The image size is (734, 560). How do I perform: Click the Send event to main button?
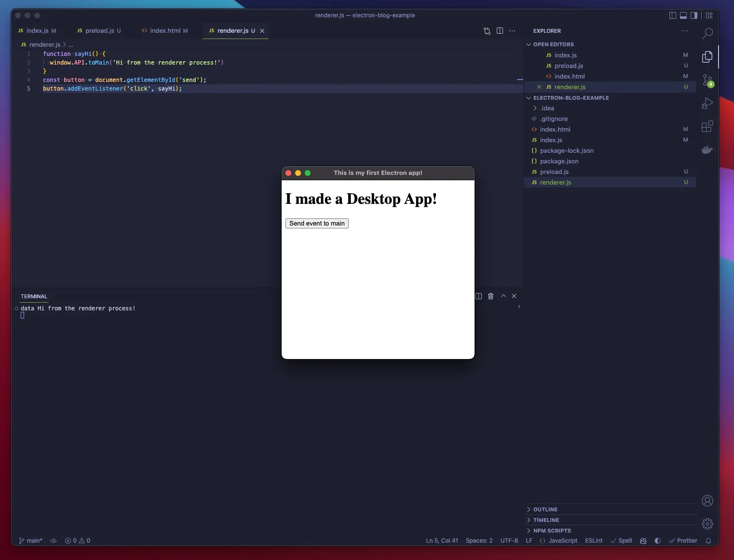click(317, 224)
